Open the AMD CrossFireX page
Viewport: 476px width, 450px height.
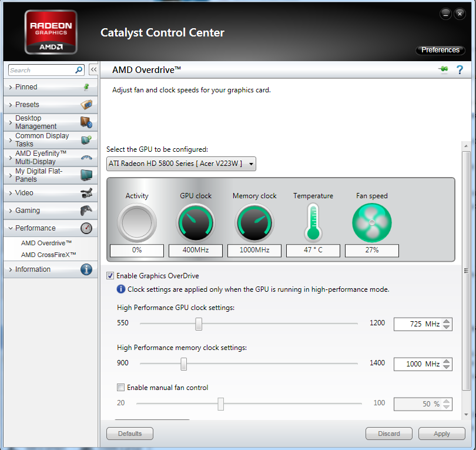coord(48,255)
